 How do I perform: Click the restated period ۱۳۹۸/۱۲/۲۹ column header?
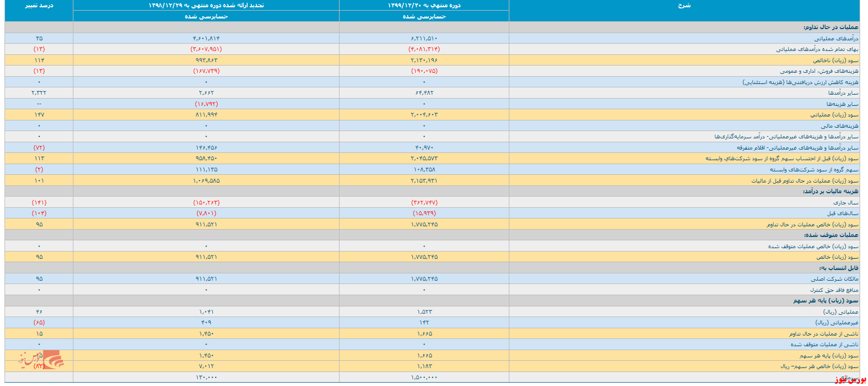click(206, 5)
